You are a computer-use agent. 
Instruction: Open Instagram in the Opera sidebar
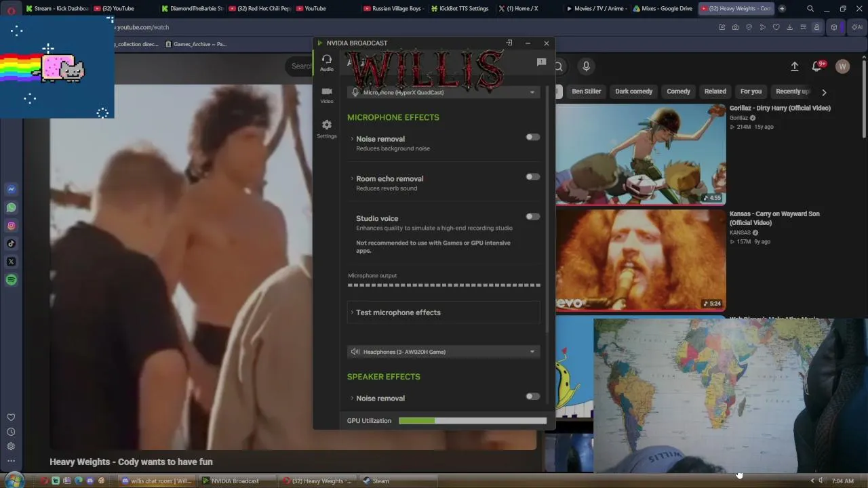click(x=12, y=226)
